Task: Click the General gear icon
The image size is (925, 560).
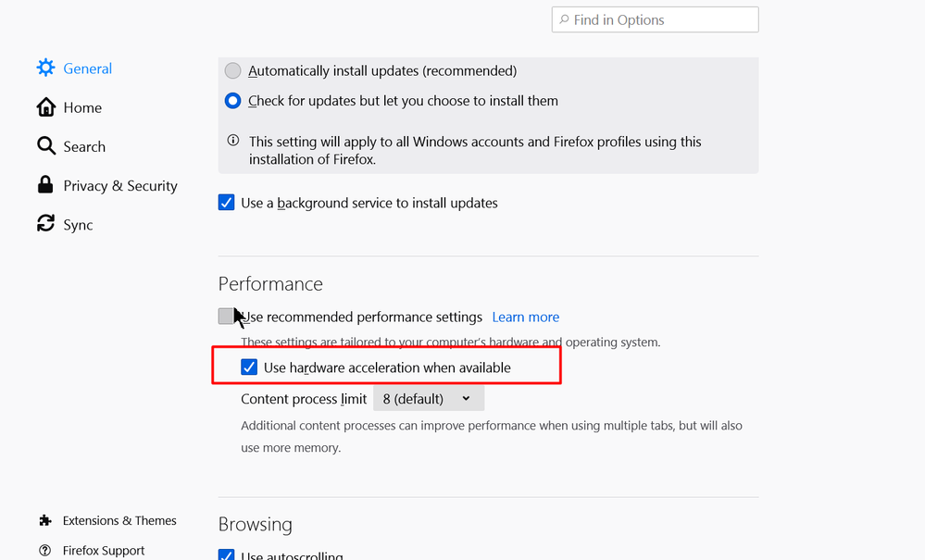Action: coord(45,68)
